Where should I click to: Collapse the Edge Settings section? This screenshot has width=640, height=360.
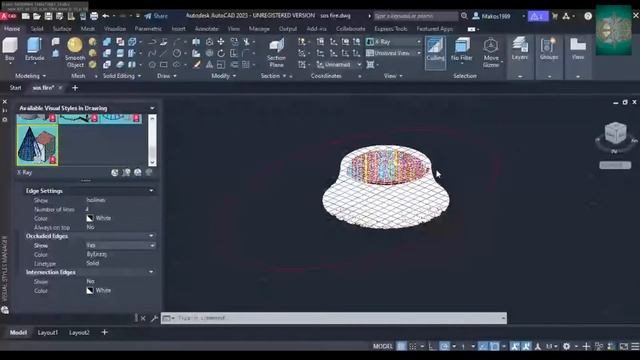pyautogui.click(x=151, y=191)
